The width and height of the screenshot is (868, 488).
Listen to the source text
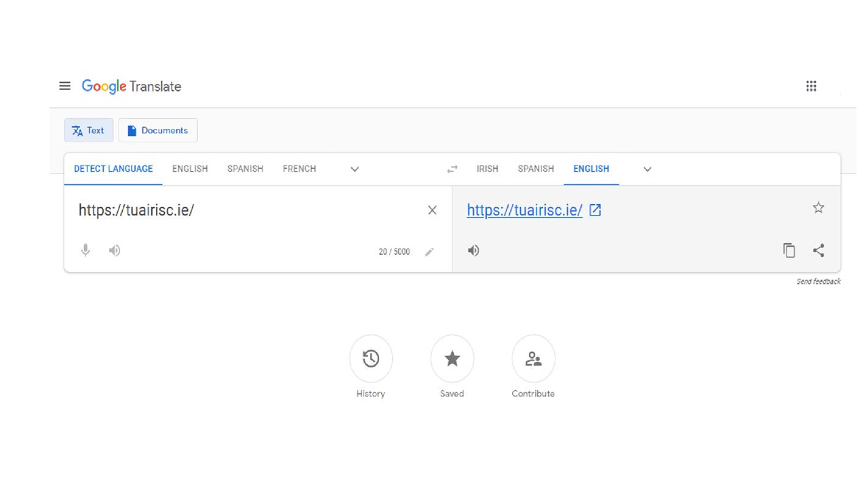point(115,251)
